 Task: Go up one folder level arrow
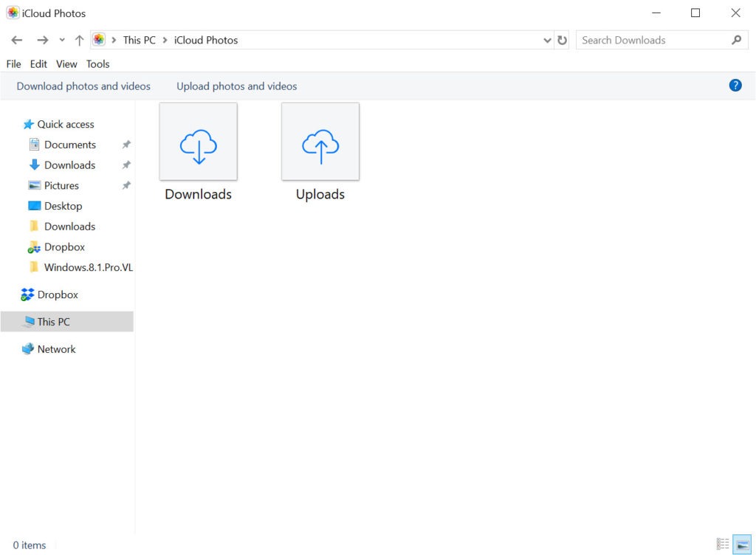[79, 41]
